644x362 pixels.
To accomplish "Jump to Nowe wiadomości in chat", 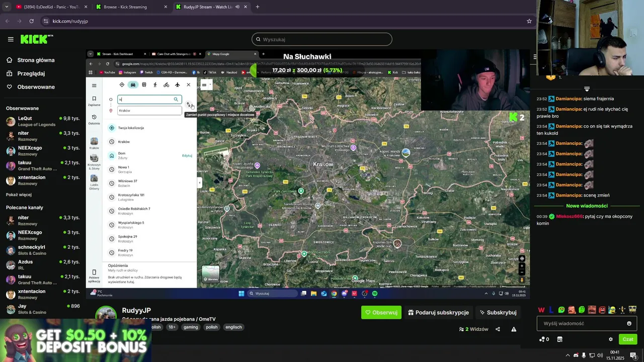I will pyautogui.click(x=587, y=206).
